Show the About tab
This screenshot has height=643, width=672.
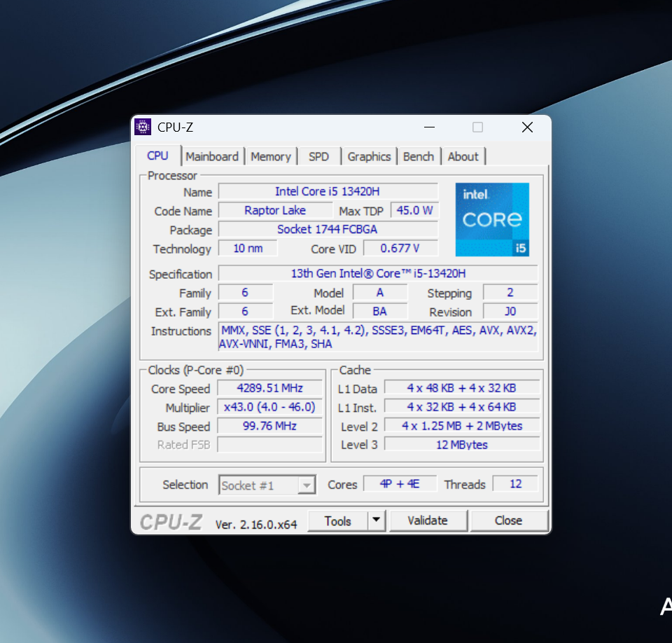click(x=463, y=156)
